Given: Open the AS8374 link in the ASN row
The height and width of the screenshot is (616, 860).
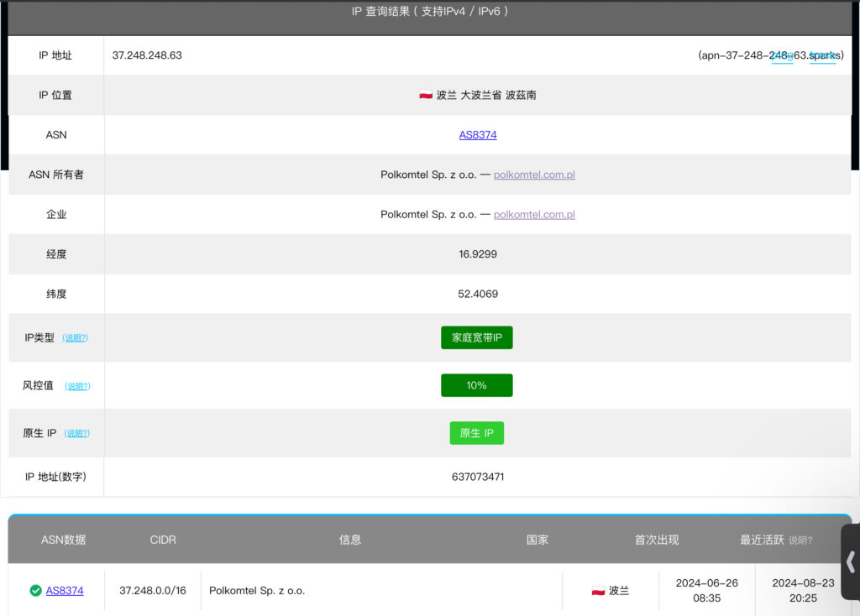Looking at the screenshot, I should [477, 135].
